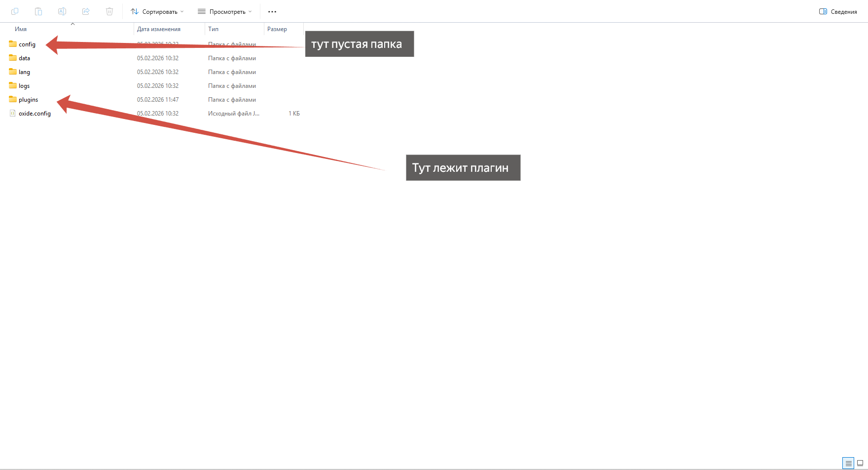This screenshot has width=868, height=470.
Task: Select the config folder
Action: coord(27,44)
